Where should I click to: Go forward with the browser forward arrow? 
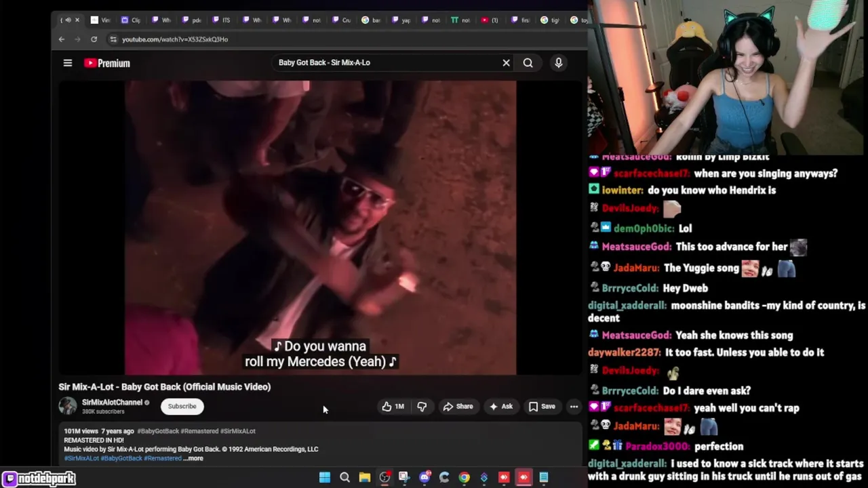pyautogui.click(x=77, y=39)
